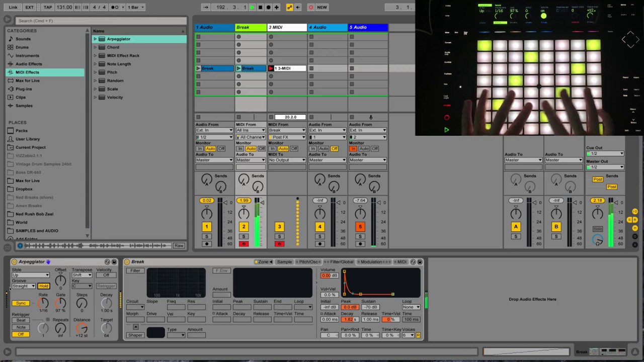Click the Session Record circle button
The image size is (644, 362).
310,7
